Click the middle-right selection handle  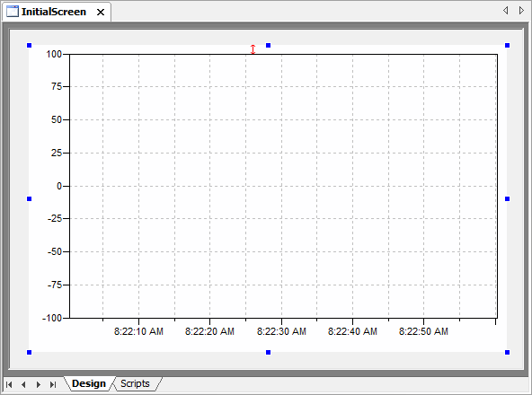(507, 198)
